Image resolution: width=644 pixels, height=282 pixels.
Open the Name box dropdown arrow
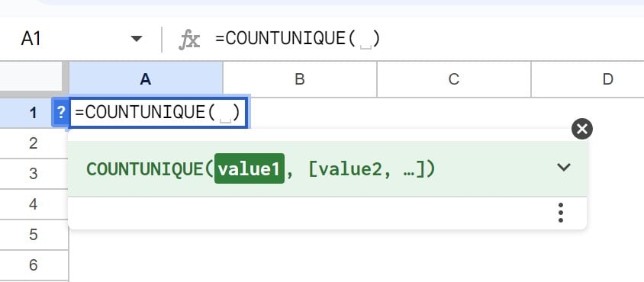[136, 39]
